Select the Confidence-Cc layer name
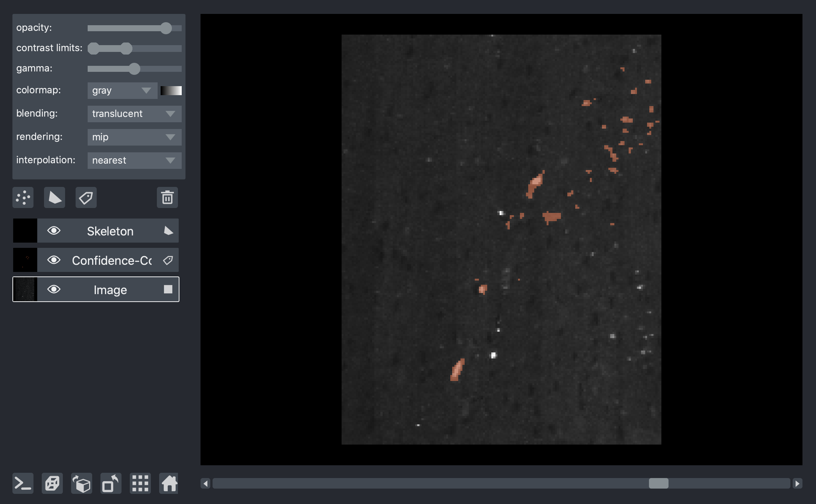 pyautogui.click(x=112, y=260)
